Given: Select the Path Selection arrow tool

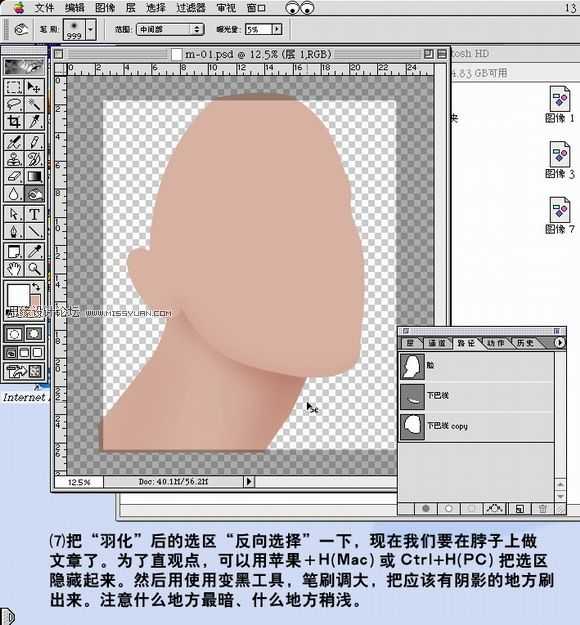Looking at the screenshot, I should 14,214.
